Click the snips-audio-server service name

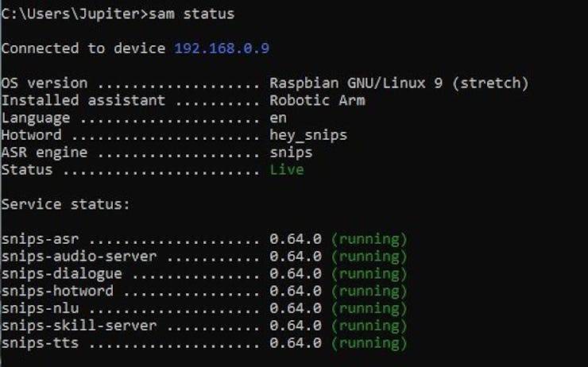[x=79, y=257]
